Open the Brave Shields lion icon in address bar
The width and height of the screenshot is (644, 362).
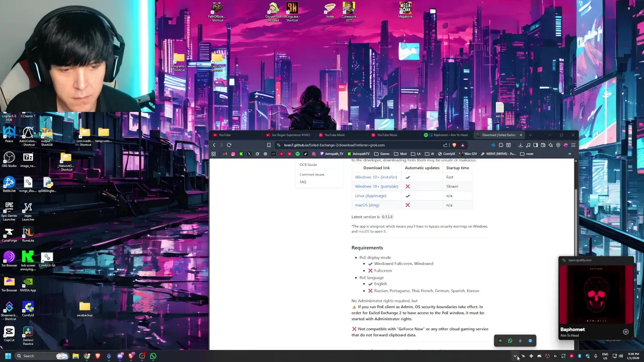(x=454, y=145)
